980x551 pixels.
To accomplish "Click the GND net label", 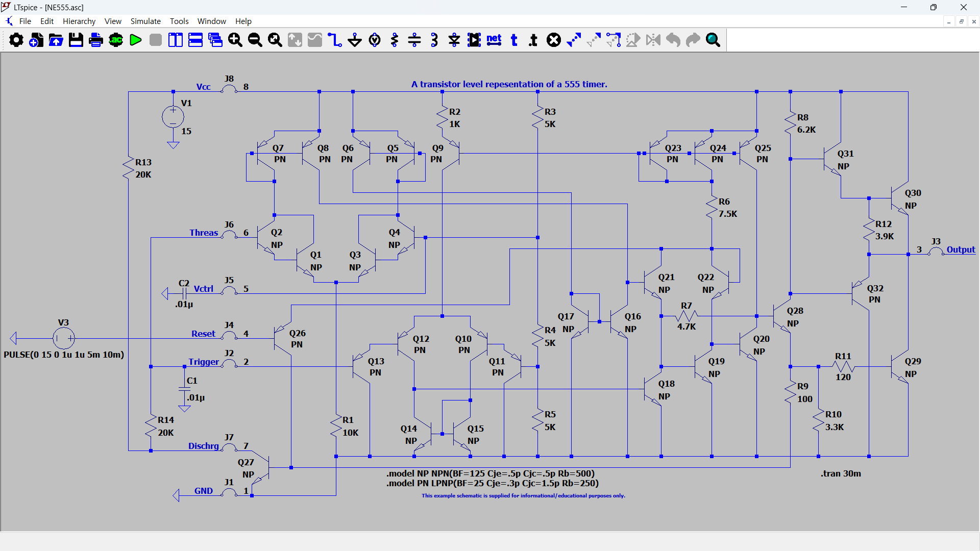I will (204, 491).
